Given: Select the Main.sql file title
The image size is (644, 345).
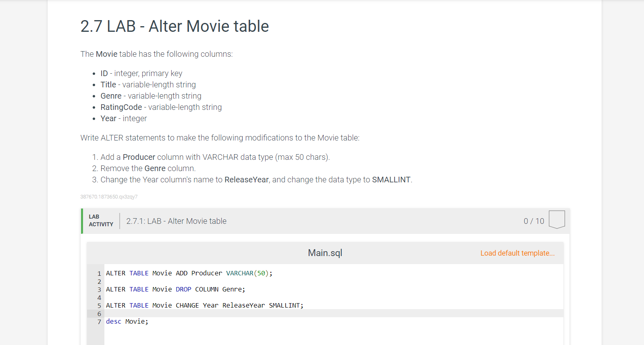Looking at the screenshot, I should point(325,253).
